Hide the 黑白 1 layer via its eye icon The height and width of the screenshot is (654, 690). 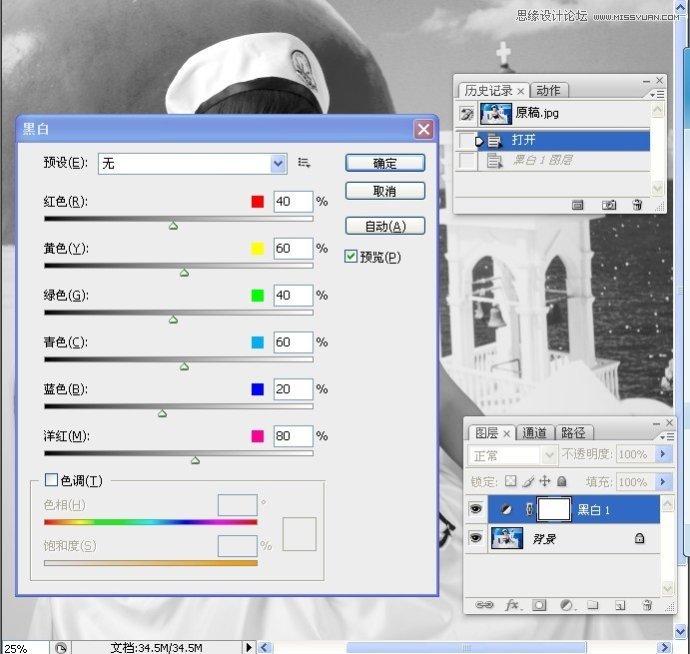pyautogui.click(x=476, y=509)
